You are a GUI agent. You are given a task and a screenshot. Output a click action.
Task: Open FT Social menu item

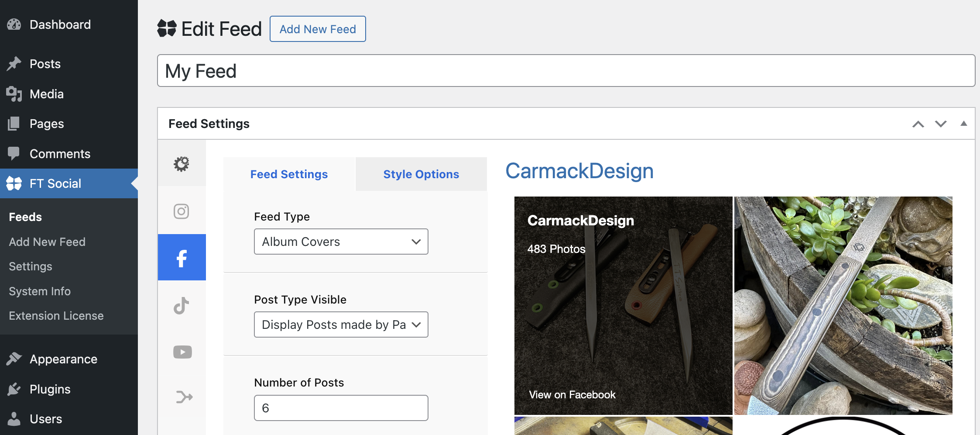(69, 183)
